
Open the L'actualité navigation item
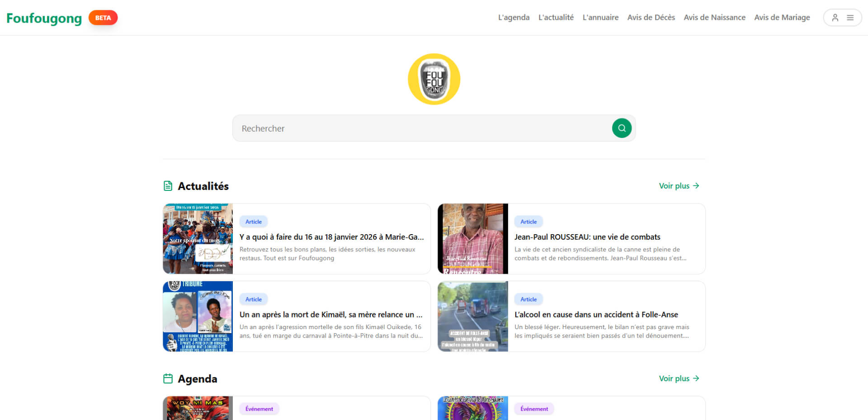pos(556,17)
